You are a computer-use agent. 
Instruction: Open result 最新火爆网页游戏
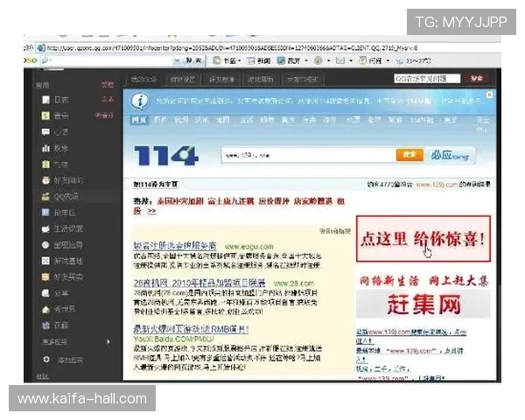point(191,329)
